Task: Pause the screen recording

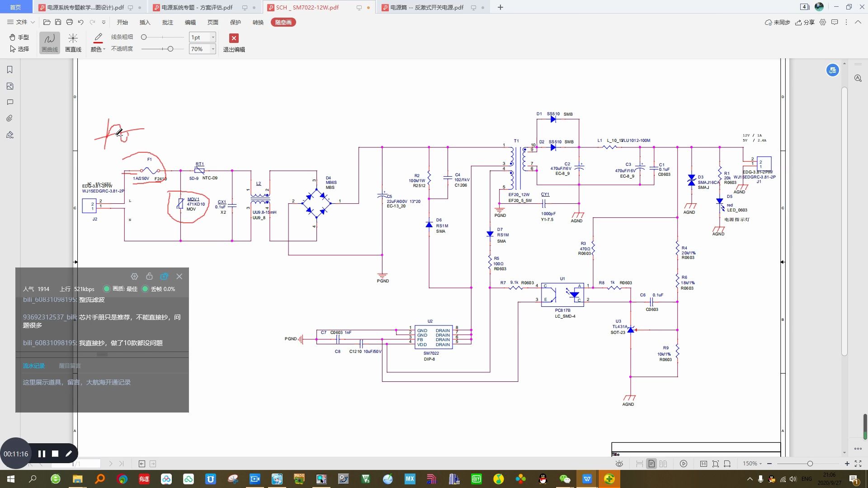Action: (x=42, y=454)
